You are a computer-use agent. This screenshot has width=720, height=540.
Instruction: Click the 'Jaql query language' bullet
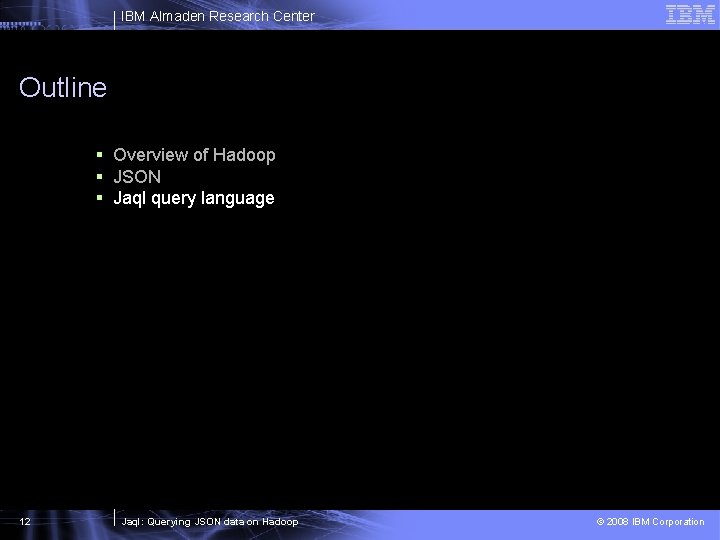(x=194, y=198)
